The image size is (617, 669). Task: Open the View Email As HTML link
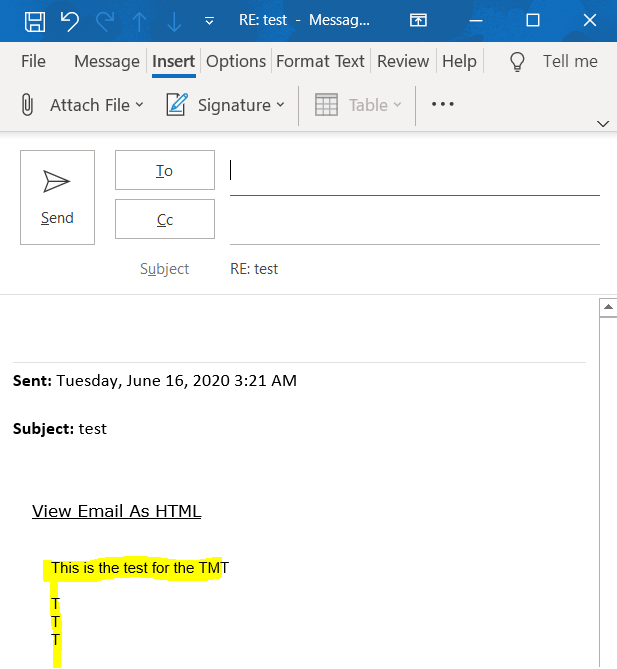tap(116, 511)
